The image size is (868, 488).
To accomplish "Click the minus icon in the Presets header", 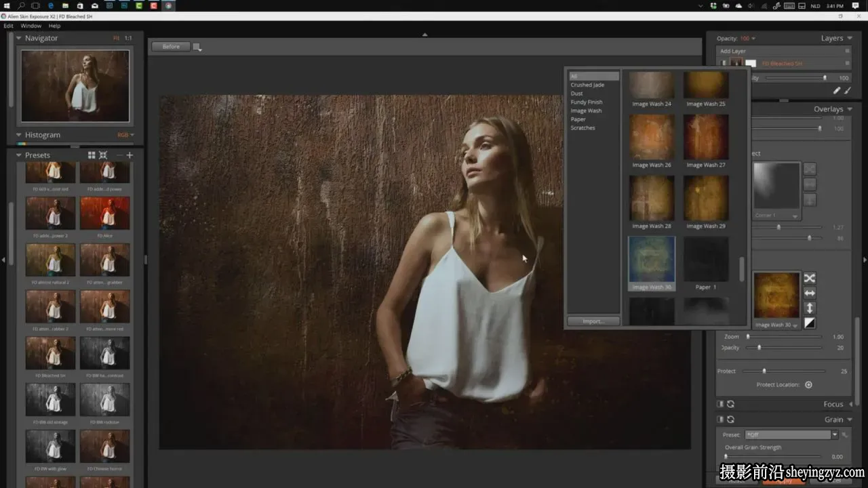I will tap(119, 155).
